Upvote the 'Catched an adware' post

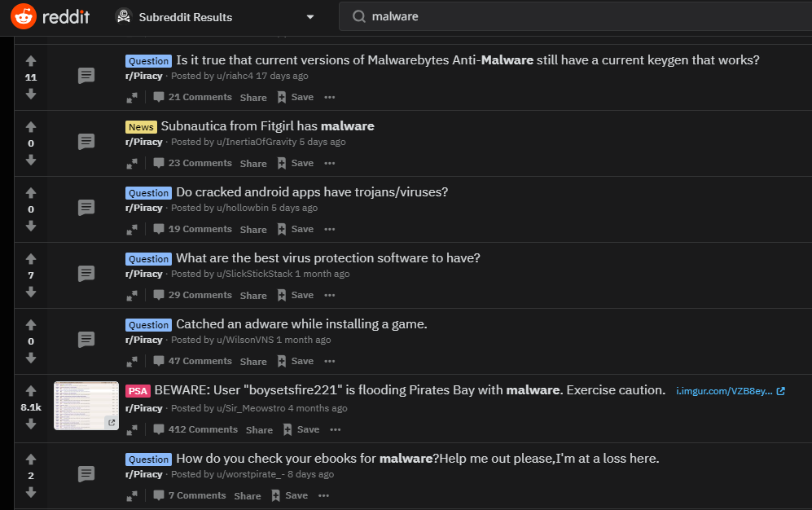tap(31, 325)
